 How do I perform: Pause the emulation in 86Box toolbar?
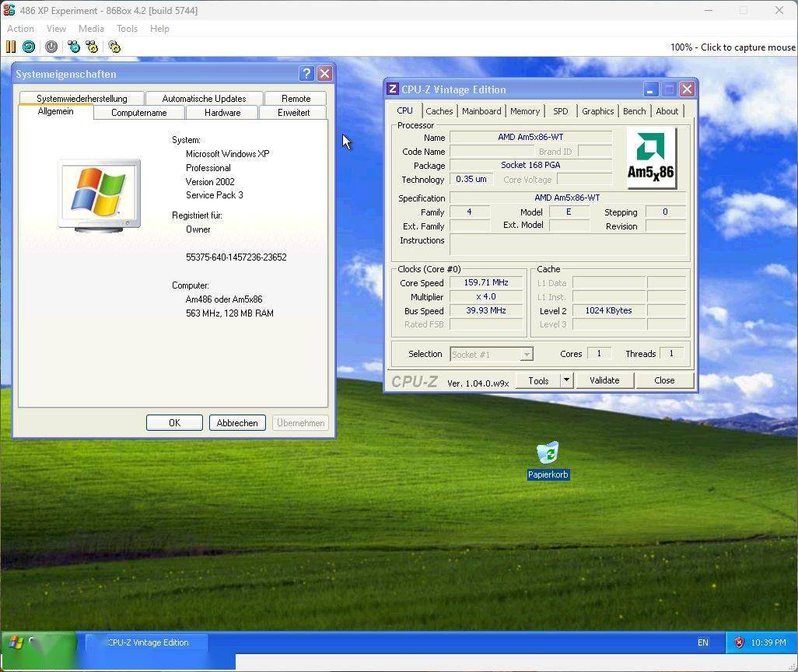[x=11, y=47]
